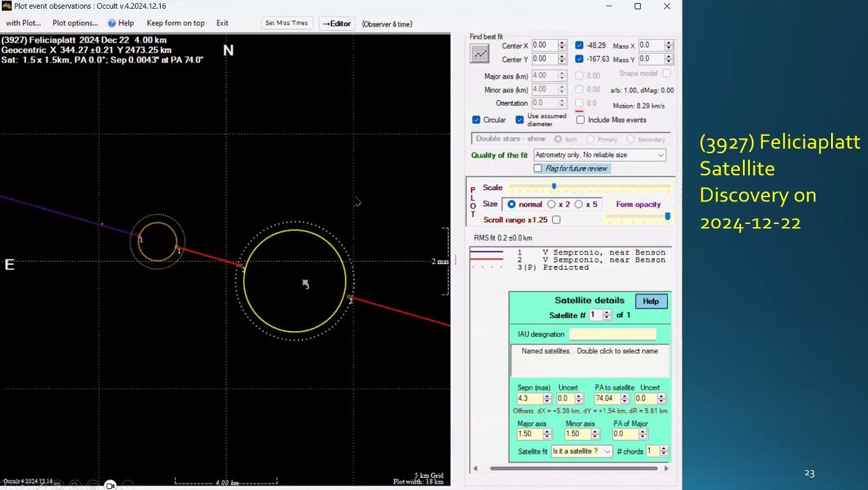
Task: Click the Occult app icon in title bar
Action: [x=7, y=6]
